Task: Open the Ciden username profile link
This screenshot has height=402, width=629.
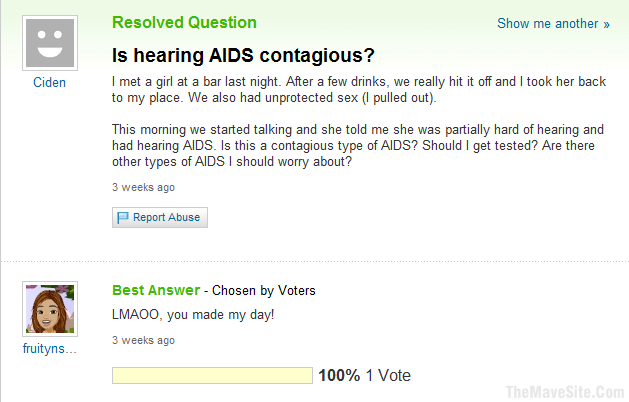Action: [49, 82]
